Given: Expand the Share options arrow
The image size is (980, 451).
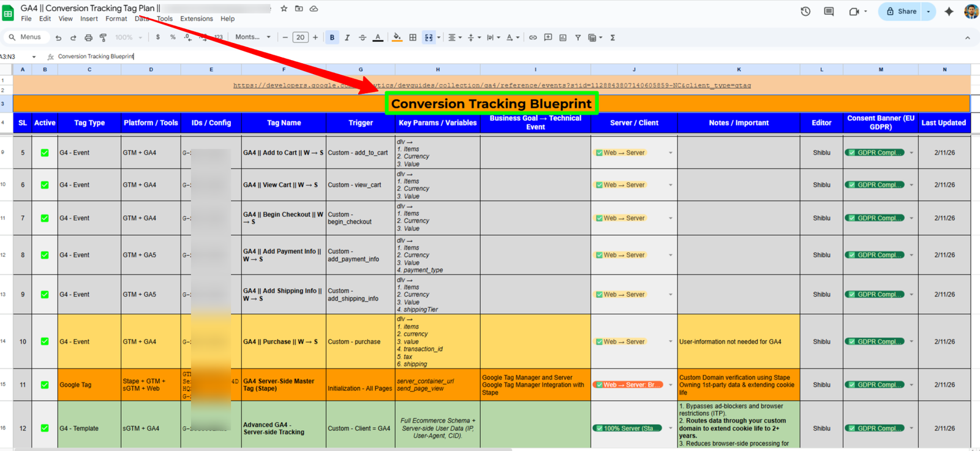Looking at the screenshot, I should point(929,11).
